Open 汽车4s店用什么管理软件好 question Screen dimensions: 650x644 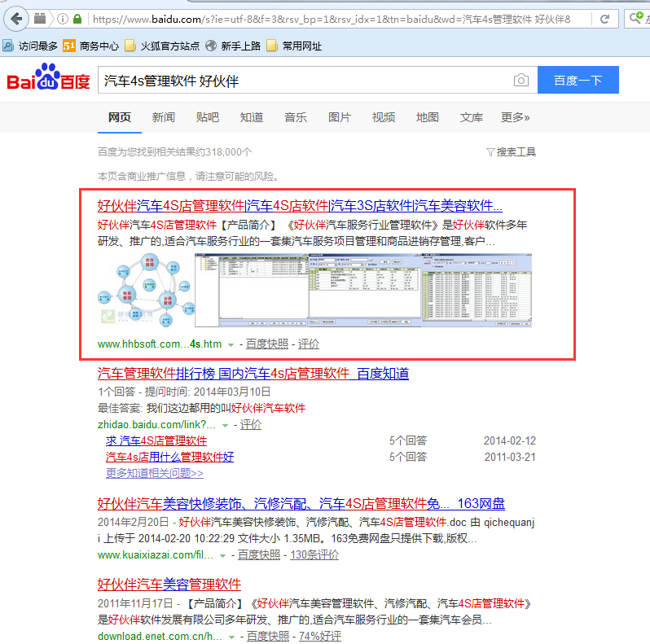tap(169, 457)
